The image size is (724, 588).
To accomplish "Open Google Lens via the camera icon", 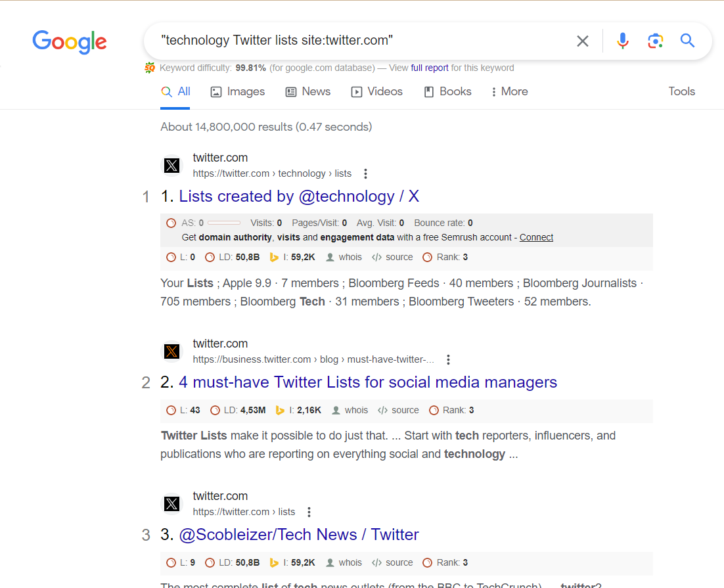I will (x=655, y=41).
